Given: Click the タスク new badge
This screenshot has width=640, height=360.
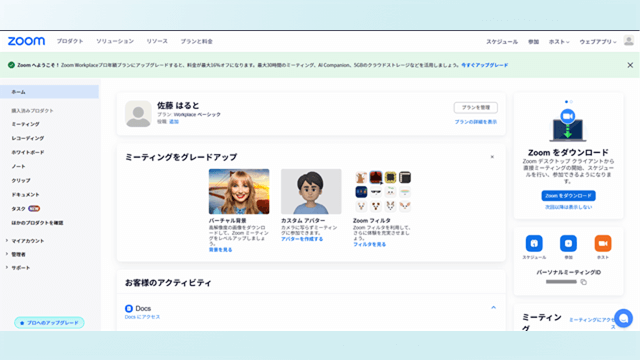Looking at the screenshot, I should [34, 209].
